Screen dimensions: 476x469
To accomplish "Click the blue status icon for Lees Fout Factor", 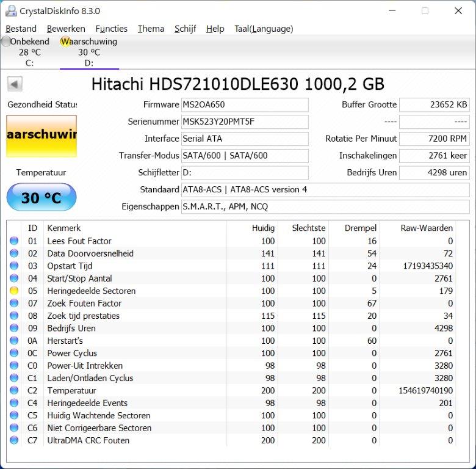I will point(14,241).
